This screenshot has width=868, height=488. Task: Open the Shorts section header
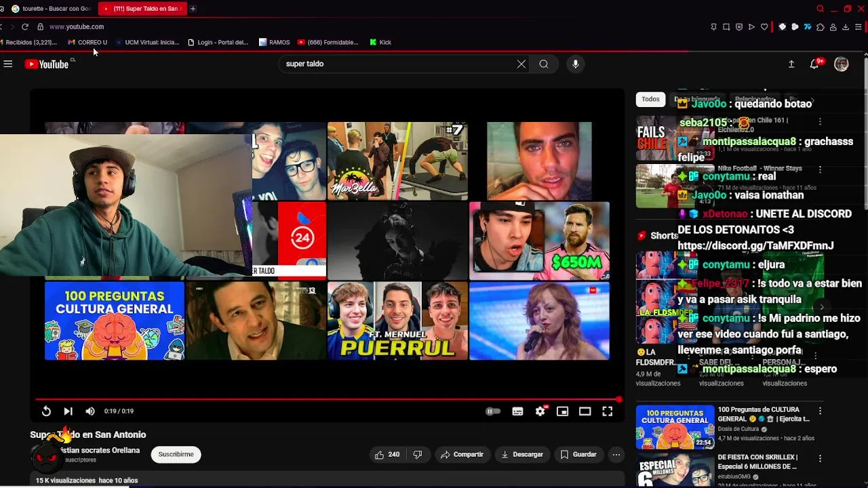click(658, 236)
